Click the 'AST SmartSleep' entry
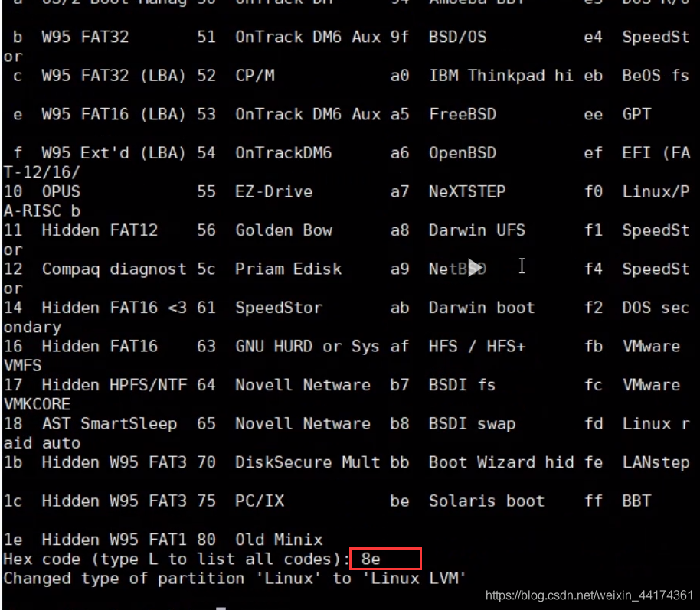The width and height of the screenshot is (700, 610). 110,424
